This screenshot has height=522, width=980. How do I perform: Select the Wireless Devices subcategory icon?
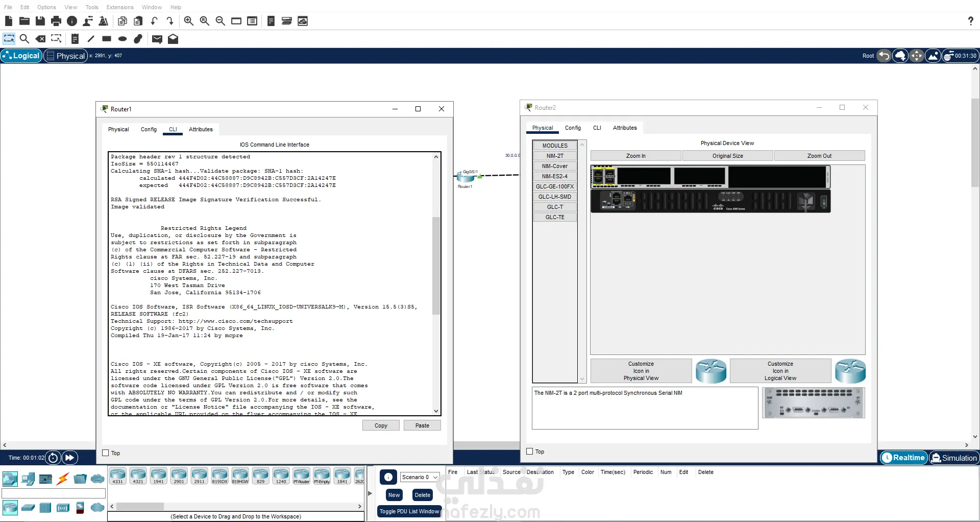click(x=63, y=508)
